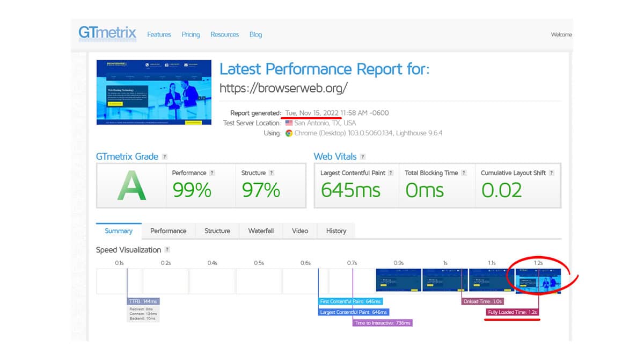Click the 0.02 Cumulative Layout Shift value
644x360 pixels.
click(502, 190)
